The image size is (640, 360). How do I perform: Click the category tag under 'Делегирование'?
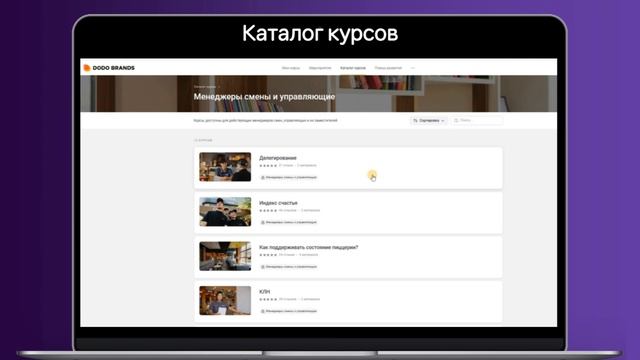point(289,178)
